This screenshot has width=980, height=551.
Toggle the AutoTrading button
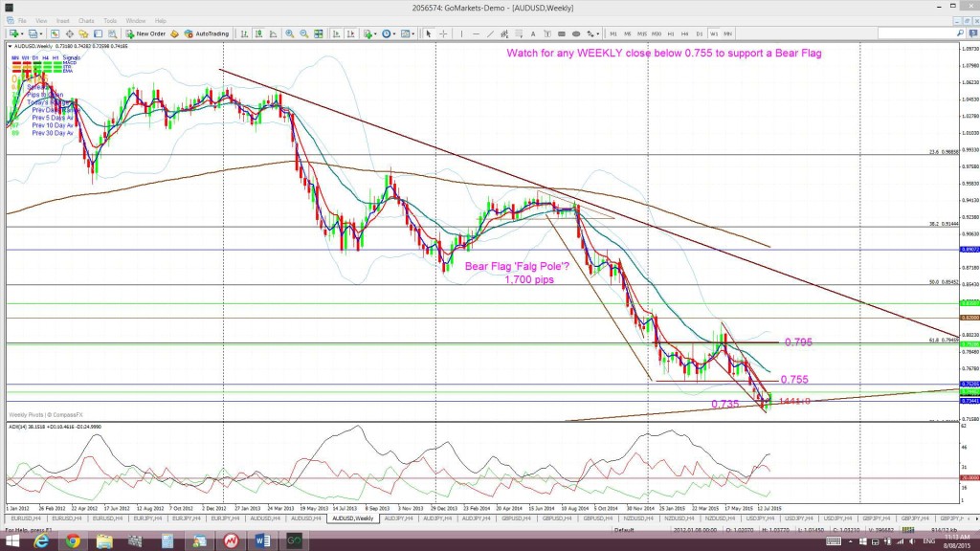click(207, 33)
